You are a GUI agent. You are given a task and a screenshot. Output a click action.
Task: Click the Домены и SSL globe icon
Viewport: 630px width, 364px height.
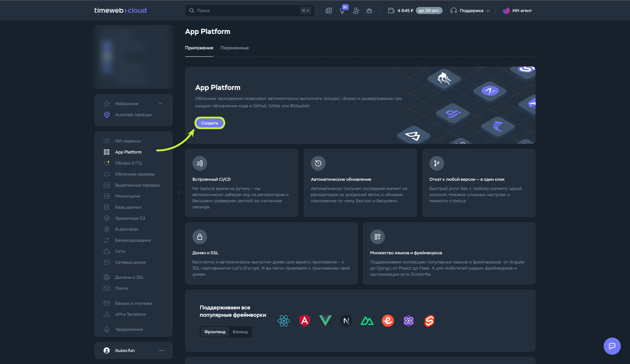point(107,277)
